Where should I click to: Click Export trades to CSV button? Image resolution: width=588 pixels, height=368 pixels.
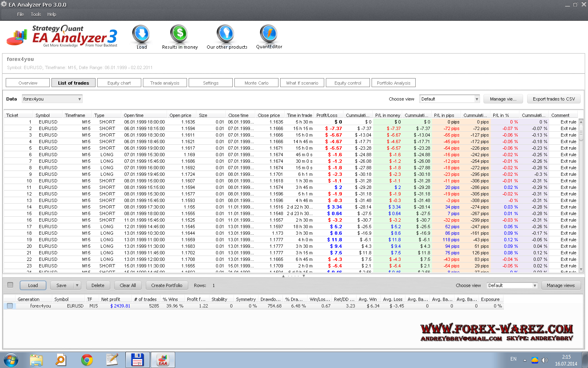coord(553,99)
